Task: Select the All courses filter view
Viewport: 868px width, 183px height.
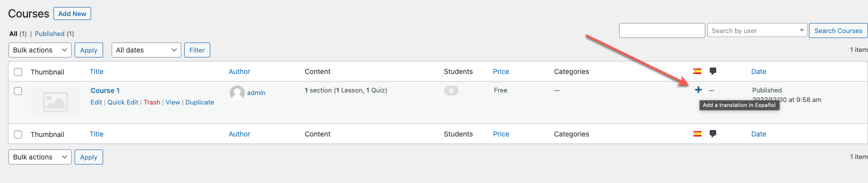Action: tap(14, 33)
